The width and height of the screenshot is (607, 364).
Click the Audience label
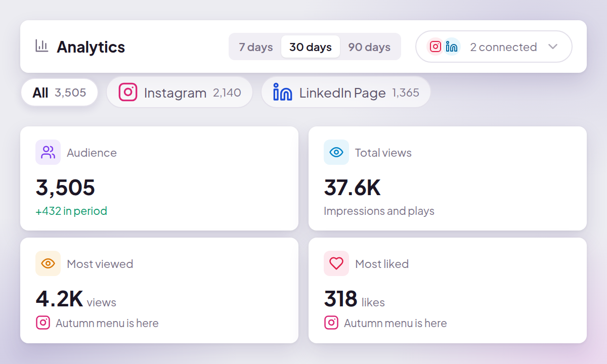click(x=92, y=153)
